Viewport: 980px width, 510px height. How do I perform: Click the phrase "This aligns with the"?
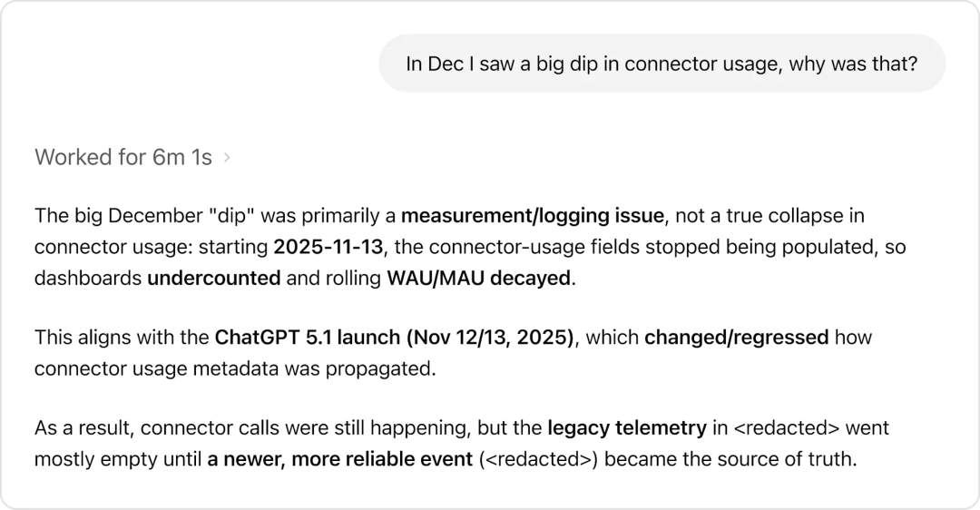point(122,338)
